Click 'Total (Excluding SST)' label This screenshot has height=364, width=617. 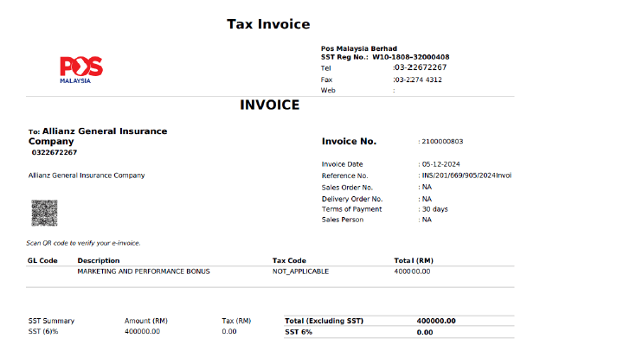click(325, 321)
